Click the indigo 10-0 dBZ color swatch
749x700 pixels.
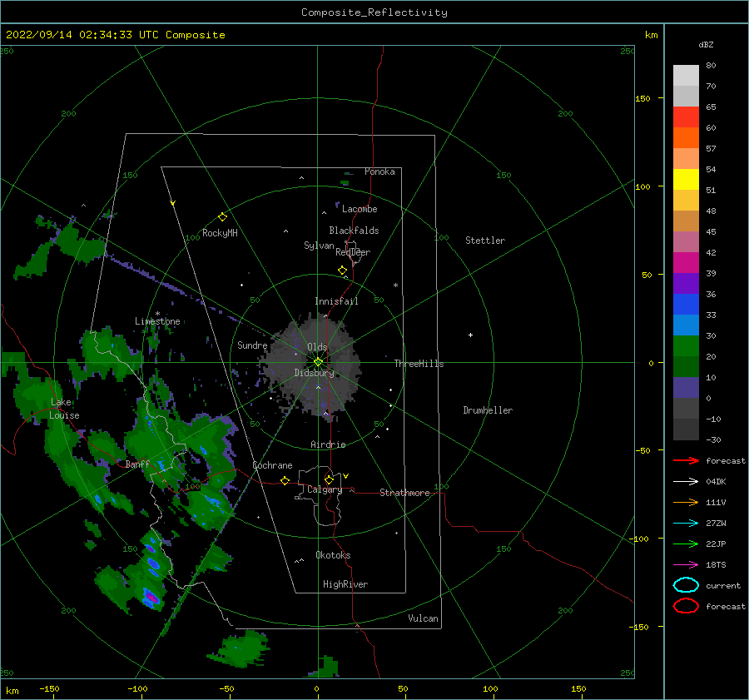pyautogui.click(x=686, y=388)
